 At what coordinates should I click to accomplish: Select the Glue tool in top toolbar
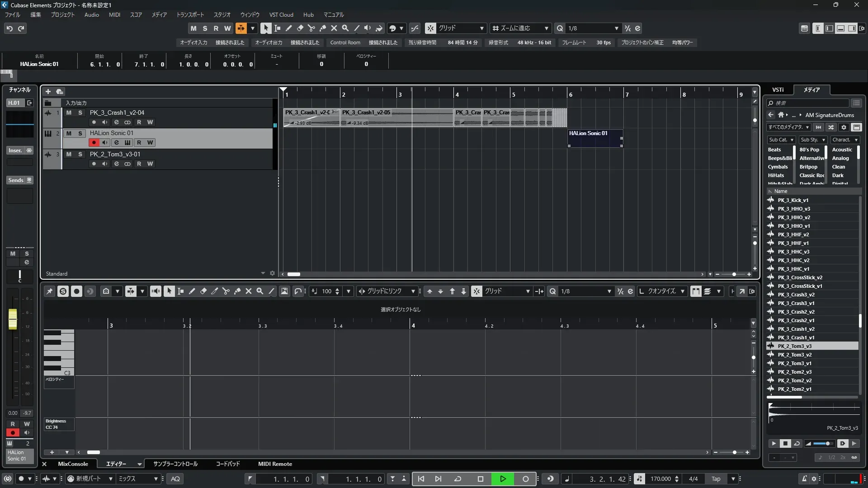[x=322, y=28]
